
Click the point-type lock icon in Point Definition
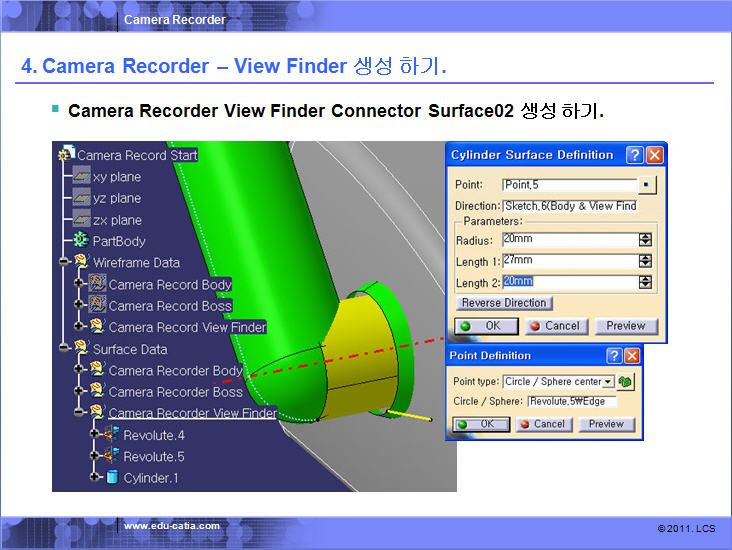point(626,381)
